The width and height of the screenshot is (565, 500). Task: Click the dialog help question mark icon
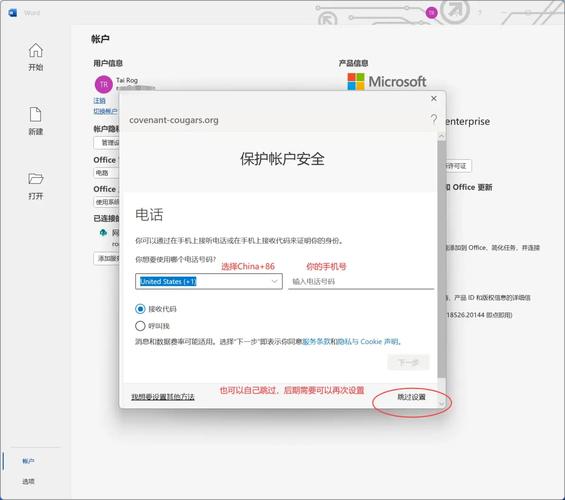coord(434,119)
